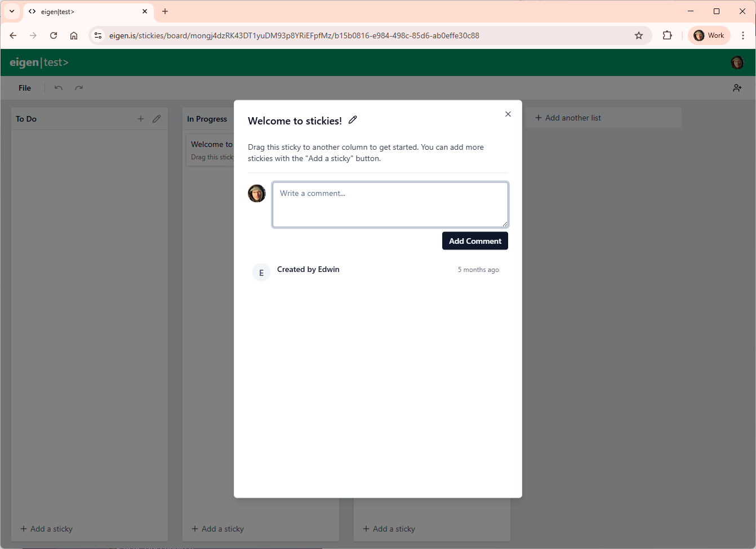Click the pencil icon beside Welcome to stickies!
756x549 pixels.
pos(353,120)
